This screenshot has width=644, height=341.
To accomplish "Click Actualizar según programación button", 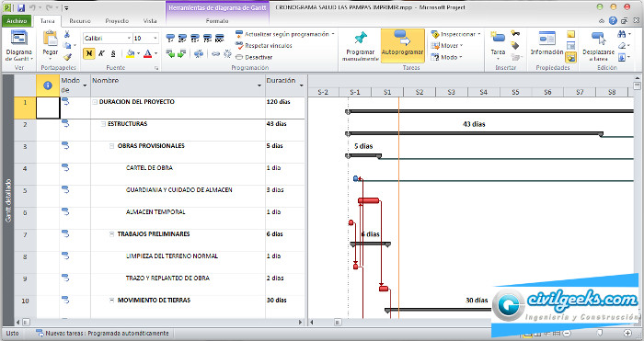I will click(x=285, y=34).
